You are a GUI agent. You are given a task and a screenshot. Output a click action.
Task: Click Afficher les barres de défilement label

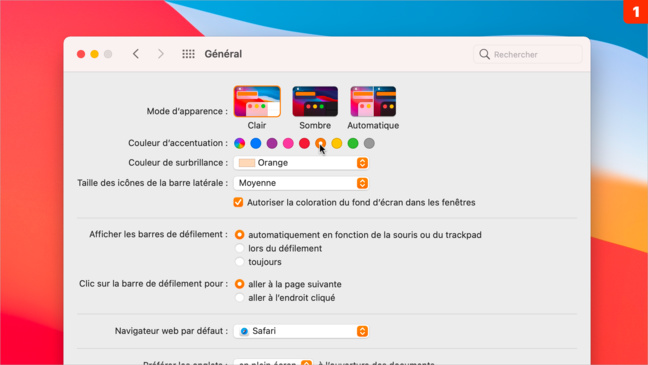click(x=158, y=234)
